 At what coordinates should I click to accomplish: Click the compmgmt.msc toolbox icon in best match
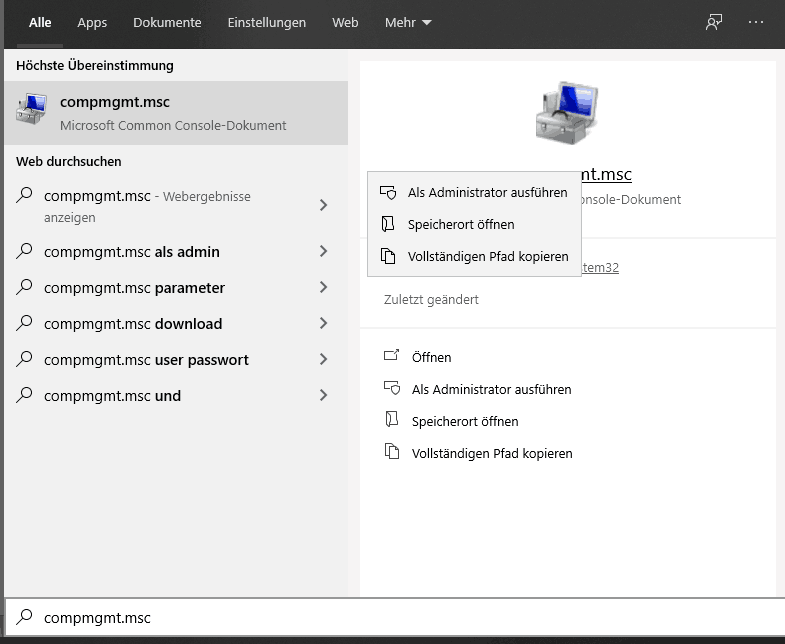coord(31,109)
